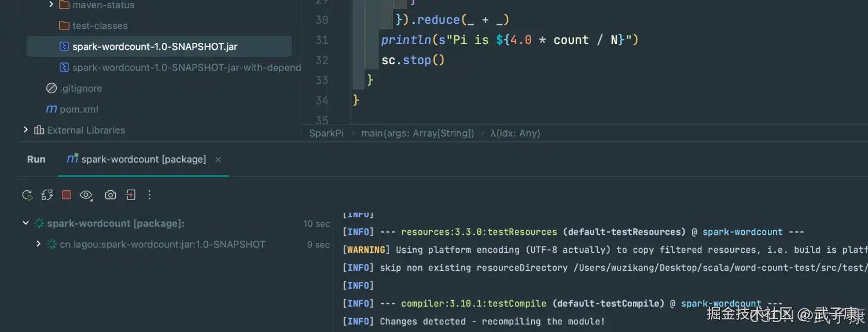This screenshot has width=868, height=332.
Task: Click the SparkPi breadcrumb
Action: (326, 133)
